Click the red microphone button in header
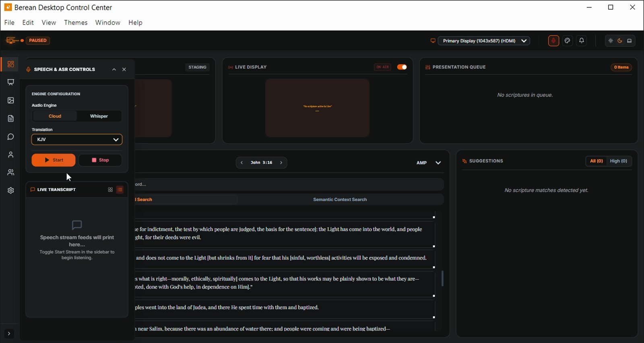644x343 pixels. pyautogui.click(x=553, y=41)
